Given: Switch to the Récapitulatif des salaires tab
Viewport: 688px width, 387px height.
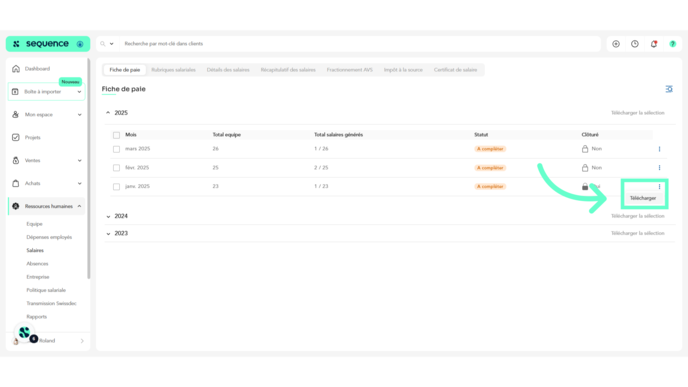Looking at the screenshot, I should click(x=288, y=70).
